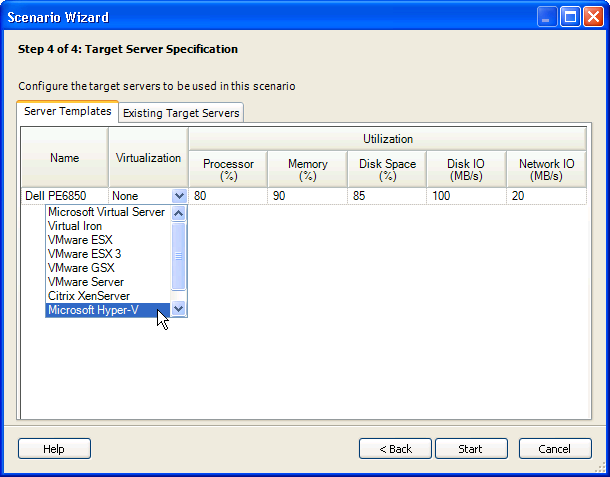Screen dimensions: 610x477
Task: Go back with the < Back button
Action: pyautogui.click(x=395, y=449)
